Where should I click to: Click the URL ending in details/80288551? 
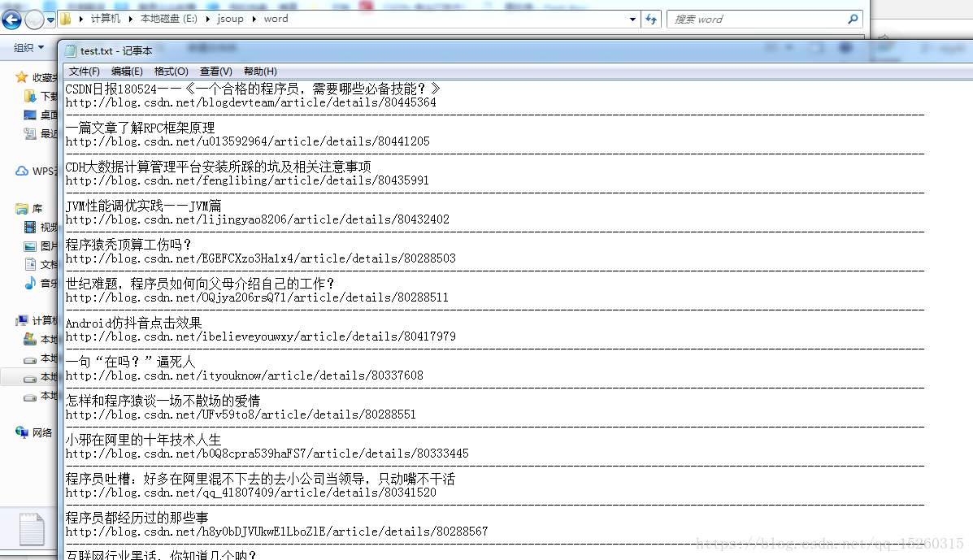[x=241, y=415]
